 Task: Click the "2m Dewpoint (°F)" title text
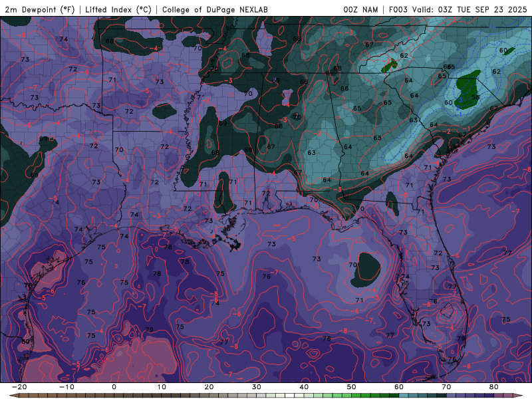coord(40,9)
